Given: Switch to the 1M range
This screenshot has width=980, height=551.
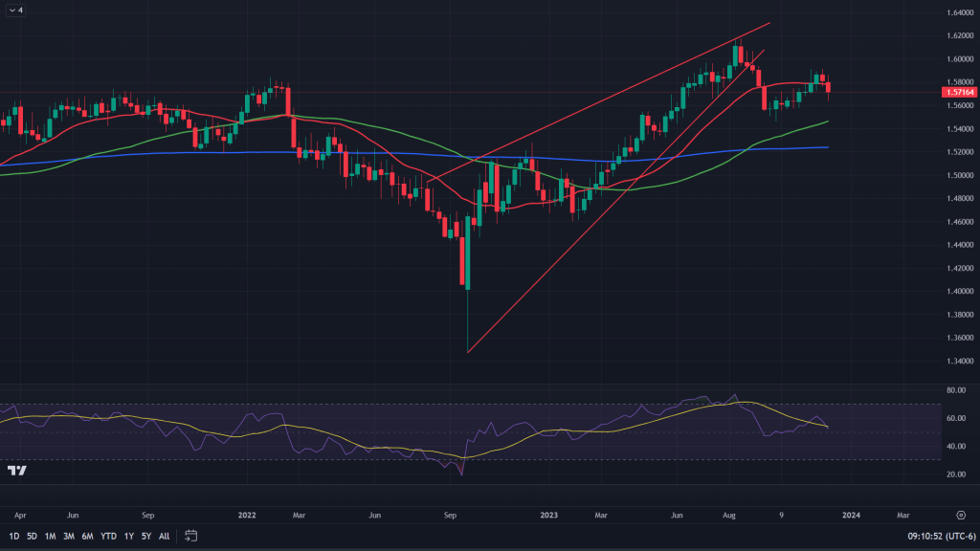Looking at the screenshot, I should pos(50,536).
